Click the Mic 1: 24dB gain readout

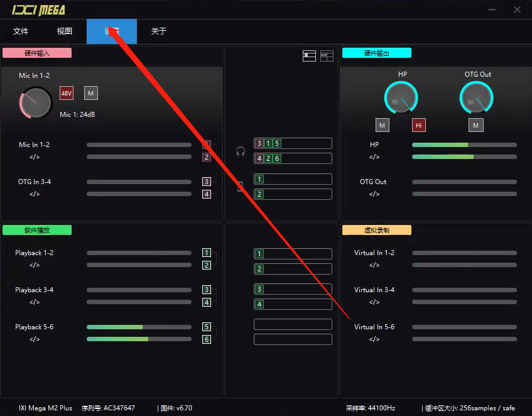(77, 115)
